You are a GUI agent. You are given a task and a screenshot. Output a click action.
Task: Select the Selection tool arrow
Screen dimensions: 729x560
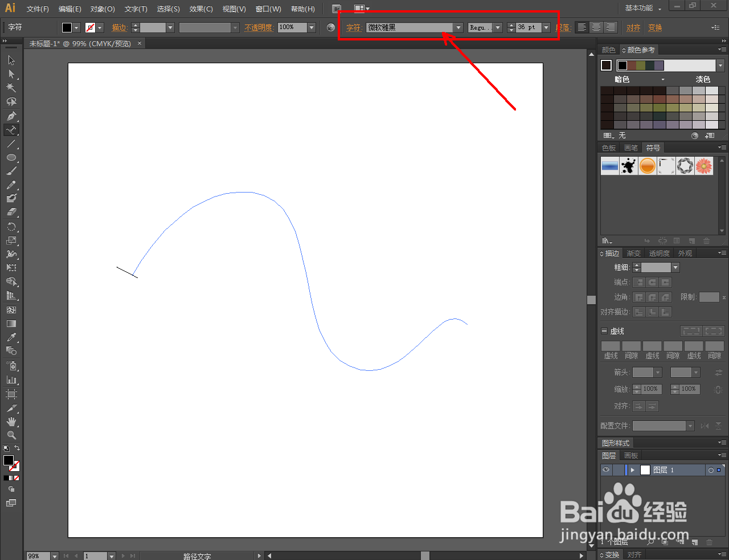(11, 60)
